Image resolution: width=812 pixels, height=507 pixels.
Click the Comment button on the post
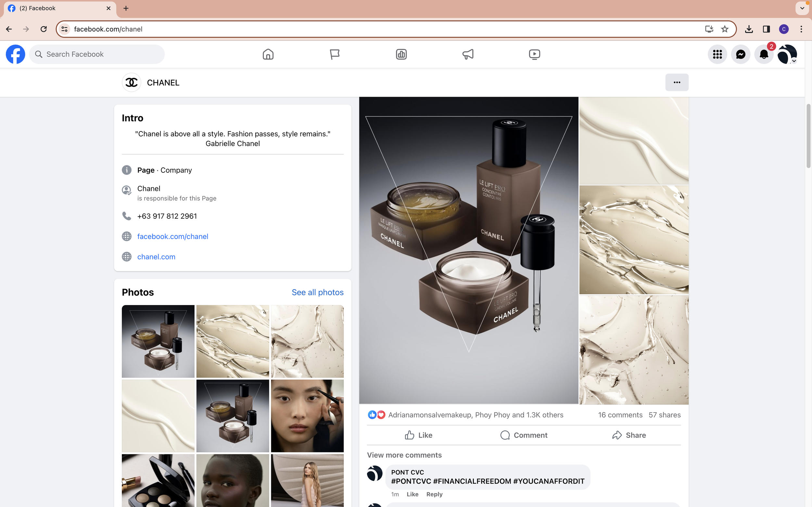[524, 435]
